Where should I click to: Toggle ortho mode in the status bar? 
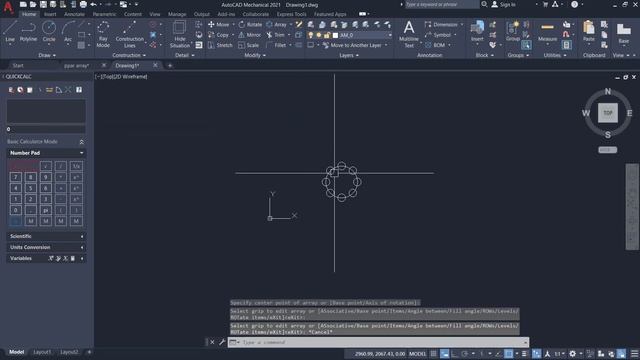(454, 354)
